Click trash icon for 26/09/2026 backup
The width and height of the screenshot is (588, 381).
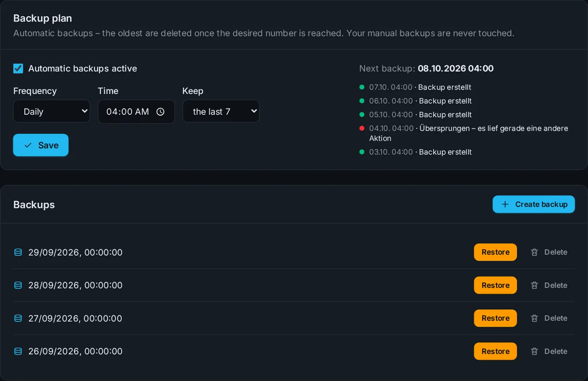click(x=534, y=351)
